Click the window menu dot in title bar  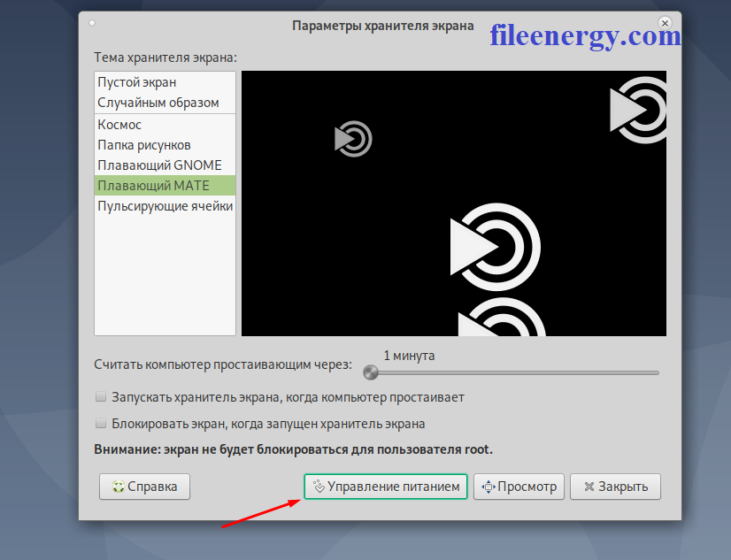pyautogui.click(x=92, y=23)
